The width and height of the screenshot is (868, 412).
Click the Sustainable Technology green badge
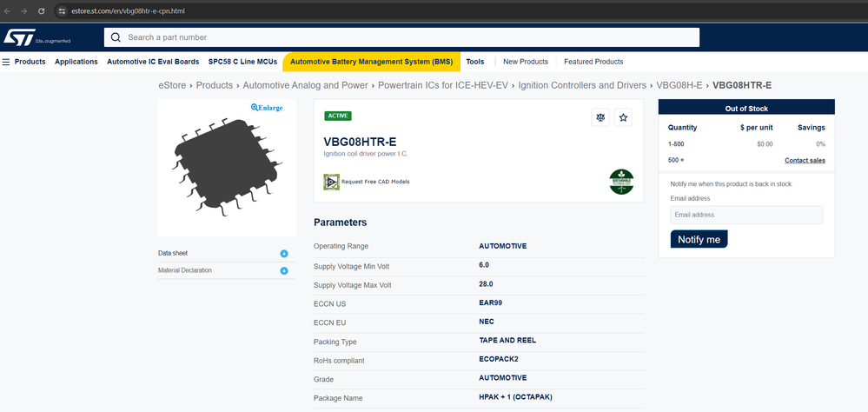point(621,182)
